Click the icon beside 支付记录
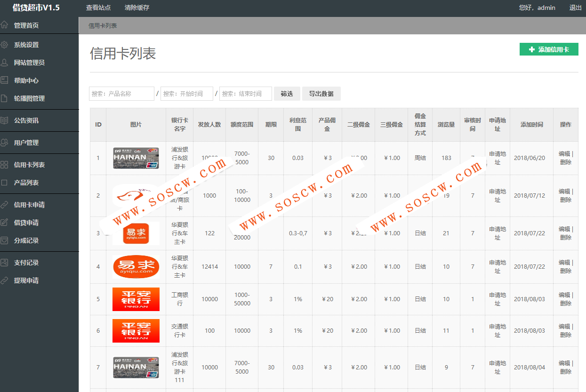 pyautogui.click(x=5, y=263)
